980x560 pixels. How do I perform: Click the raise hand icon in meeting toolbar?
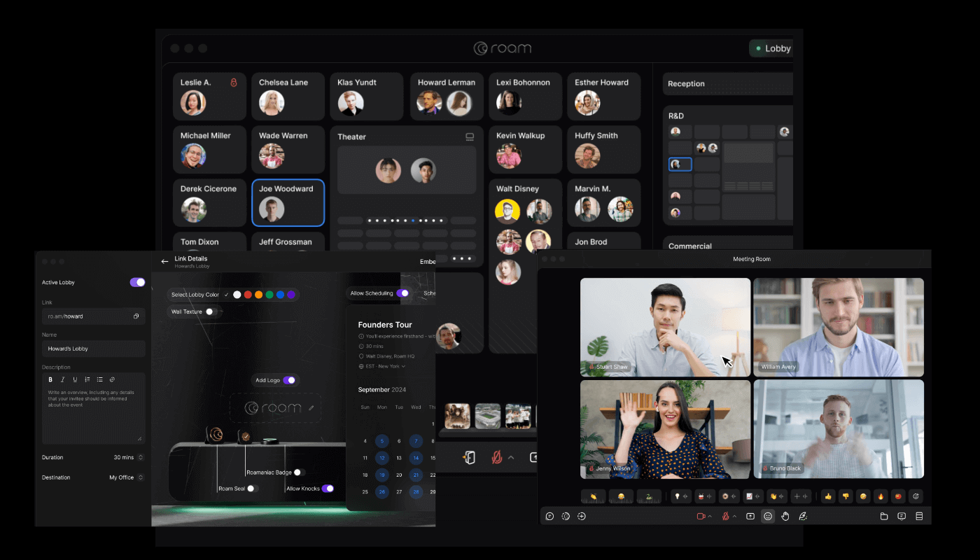click(x=785, y=517)
